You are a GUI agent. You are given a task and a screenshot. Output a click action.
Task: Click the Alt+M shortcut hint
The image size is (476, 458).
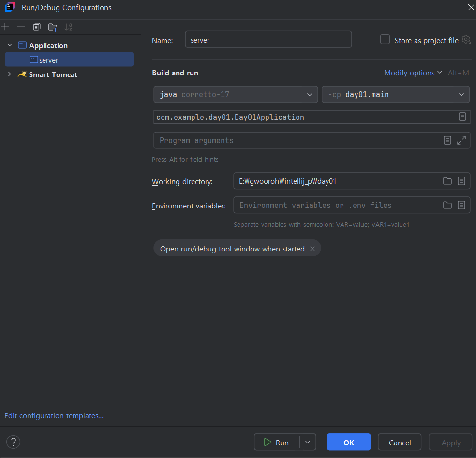click(459, 73)
